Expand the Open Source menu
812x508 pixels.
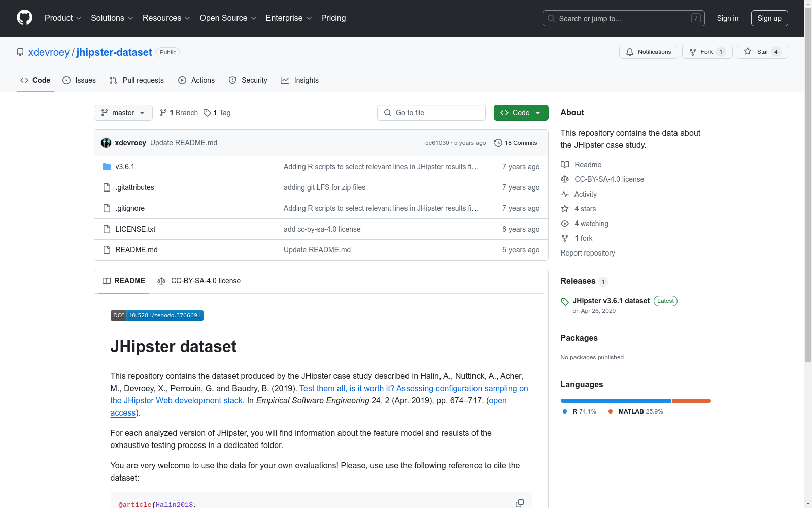coord(228,18)
